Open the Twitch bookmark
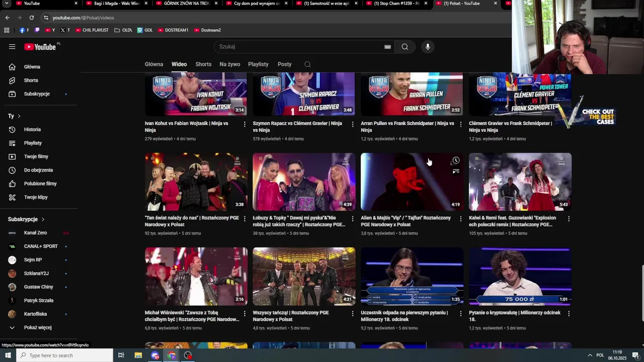Image resolution: width=644 pixels, height=362 pixels. (37, 30)
